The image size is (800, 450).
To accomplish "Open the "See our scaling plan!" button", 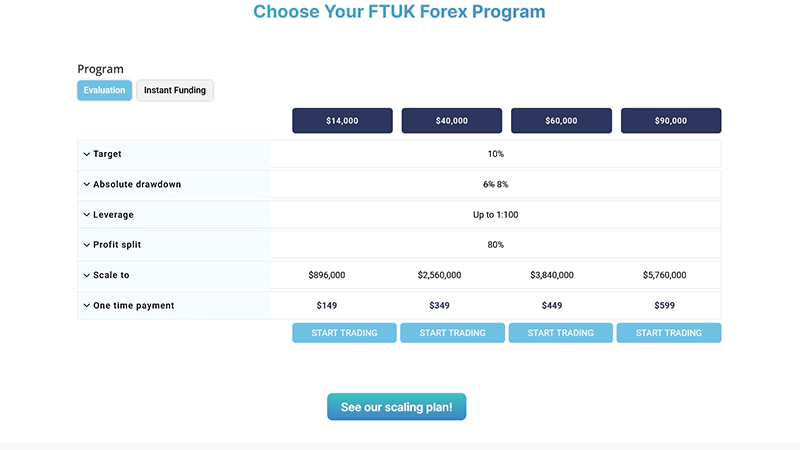I will [x=396, y=407].
